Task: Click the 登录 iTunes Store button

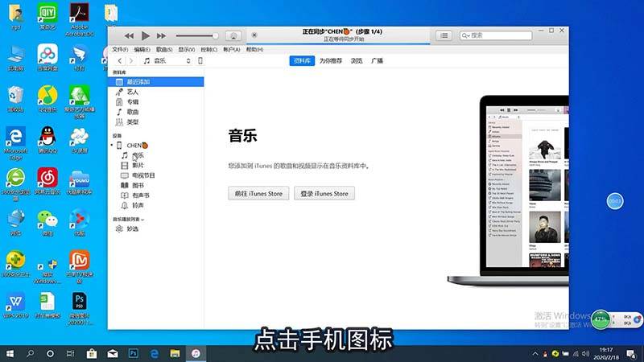Action: (x=324, y=193)
